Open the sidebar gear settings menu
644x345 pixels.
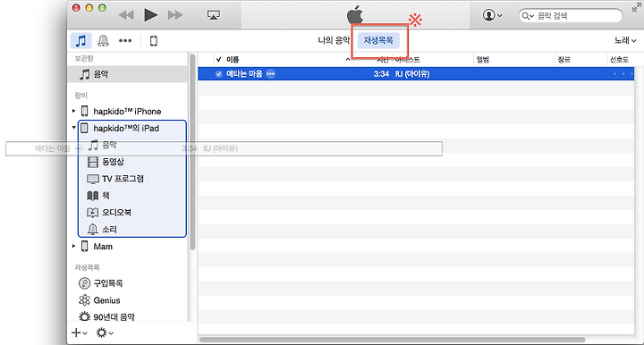[105, 332]
